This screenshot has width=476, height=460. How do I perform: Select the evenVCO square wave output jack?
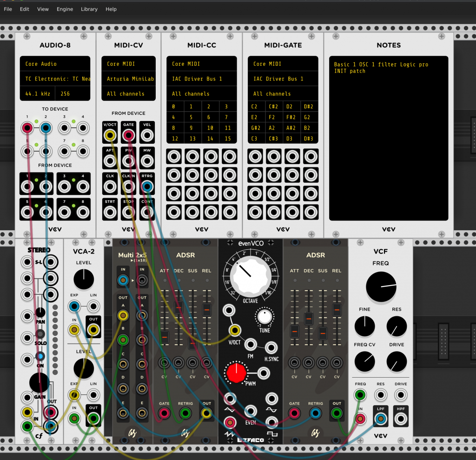[x=271, y=422]
